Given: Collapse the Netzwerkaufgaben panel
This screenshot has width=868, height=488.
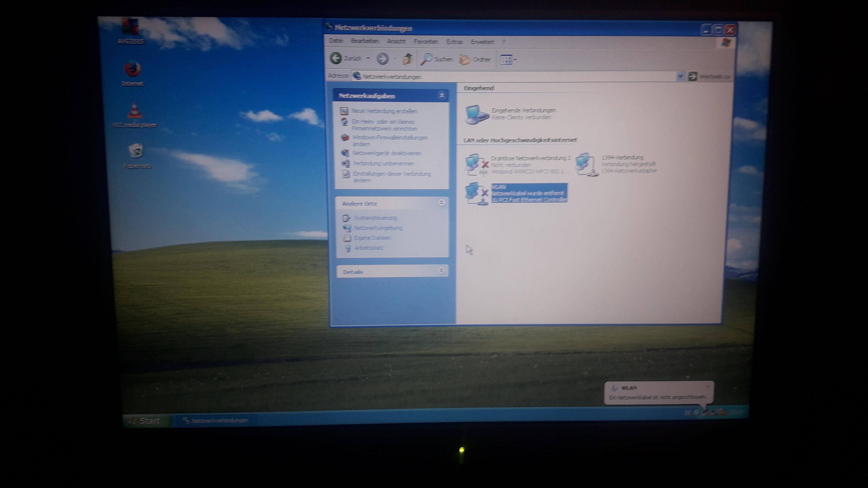Looking at the screenshot, I should pos(441,95).
